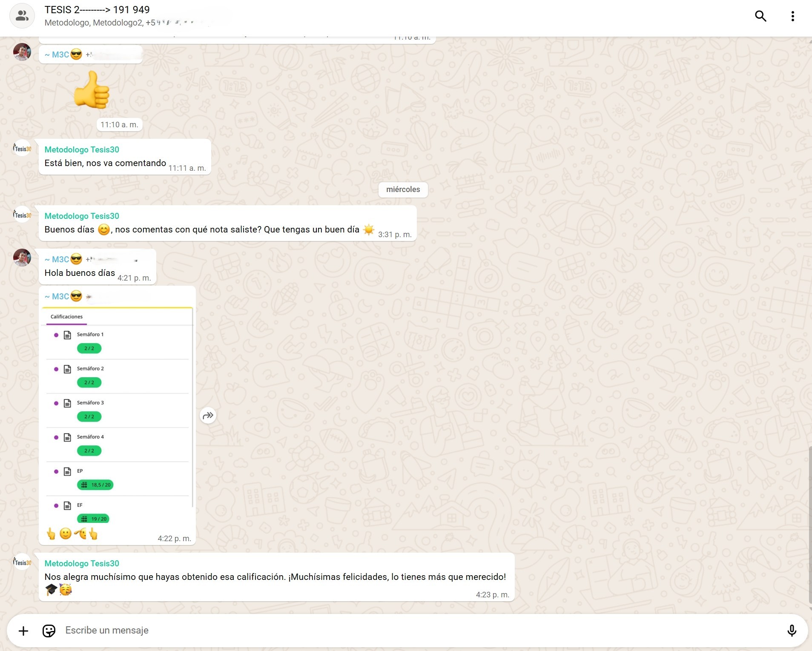Click the plus attach icon
This screenshot has width=812, height=651.
(x=23, y=631)
